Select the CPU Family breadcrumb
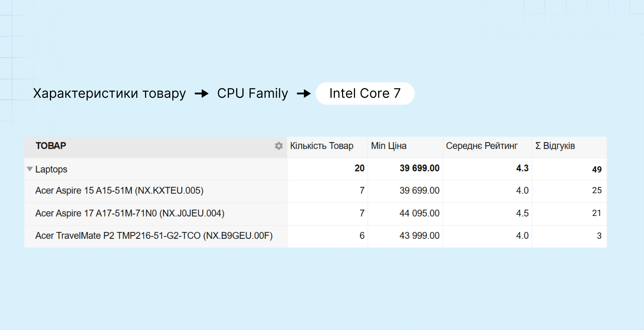This screenshot has width=644, height=330. click(252, 94)
